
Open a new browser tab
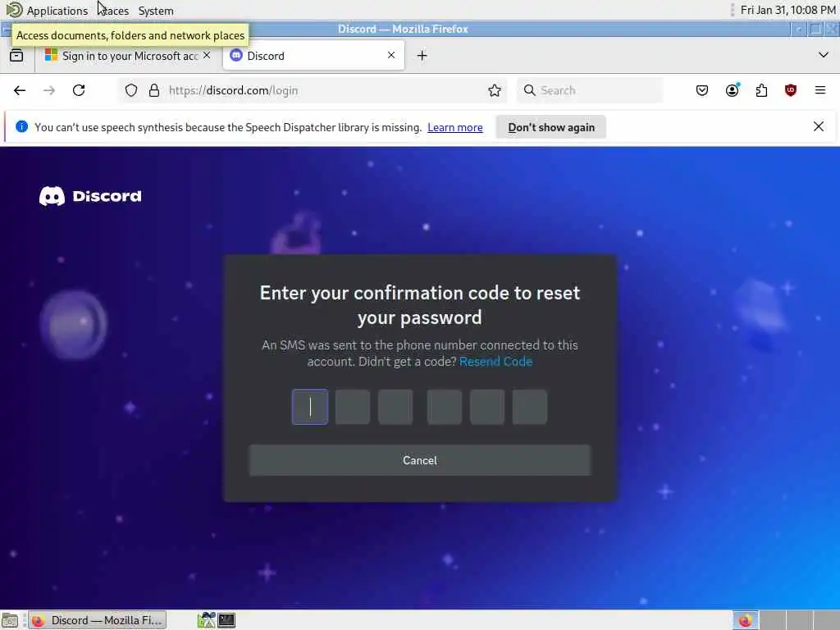click(422, 56)
